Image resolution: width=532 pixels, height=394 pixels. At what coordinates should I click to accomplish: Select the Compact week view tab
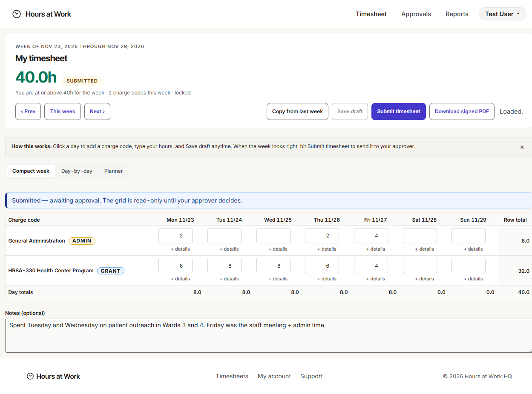pos(31,171)
